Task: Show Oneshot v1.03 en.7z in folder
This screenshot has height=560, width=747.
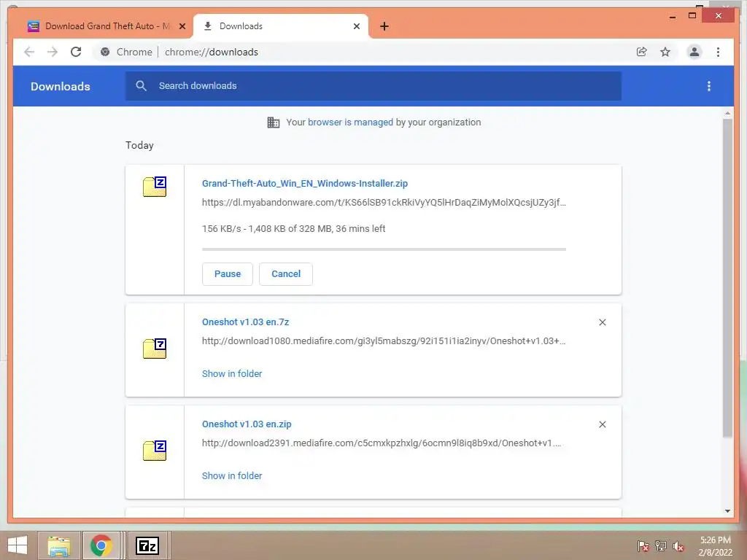Action: tap(232, 374)
